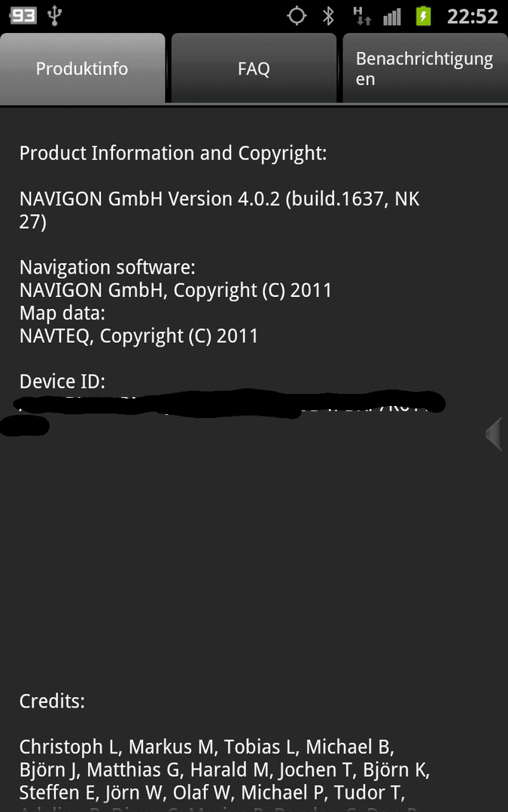Tap the Credits heading
Screen dimensions: 508x812
(52, 701)
